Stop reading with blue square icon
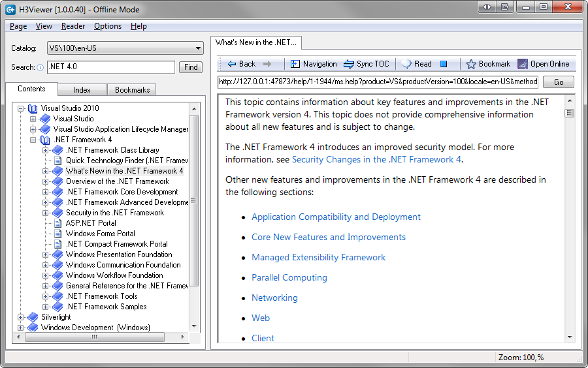The height and width of the screenshot is (368, 588). point(444,64)
